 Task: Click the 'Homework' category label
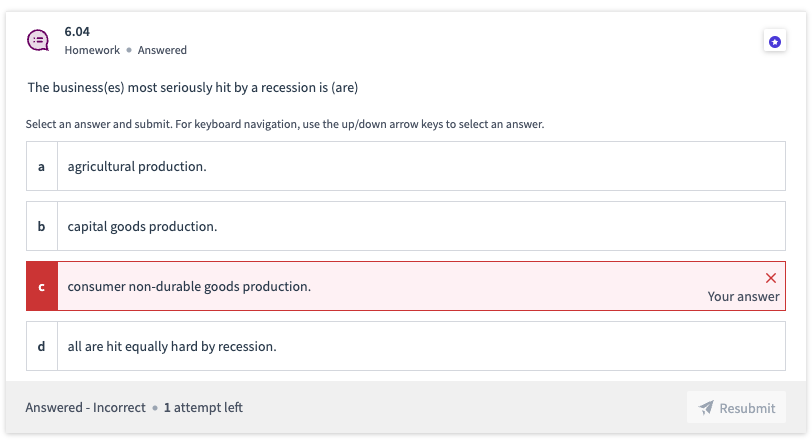coord(92,50)
